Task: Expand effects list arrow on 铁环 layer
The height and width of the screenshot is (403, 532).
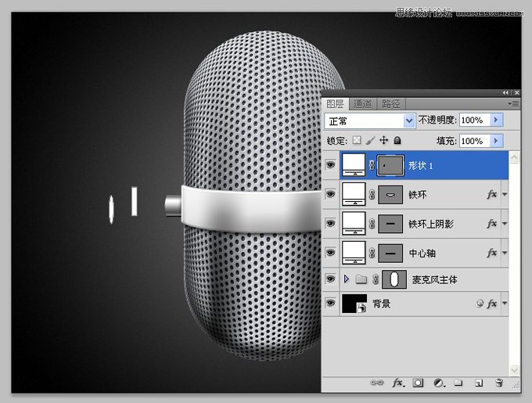Action: [505, 194]
